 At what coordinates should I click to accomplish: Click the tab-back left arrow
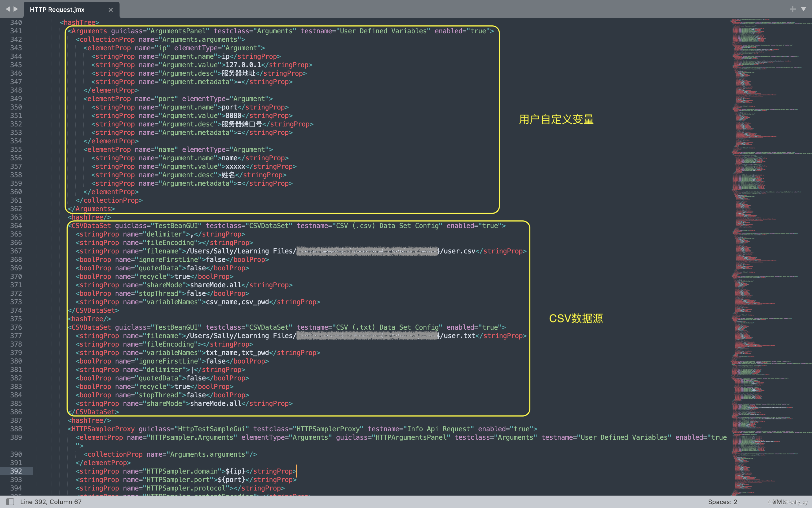[8, 9]
